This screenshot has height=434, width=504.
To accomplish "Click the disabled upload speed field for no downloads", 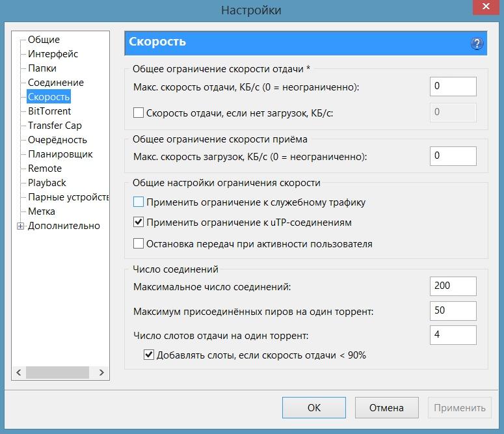I will pos(453,113).
